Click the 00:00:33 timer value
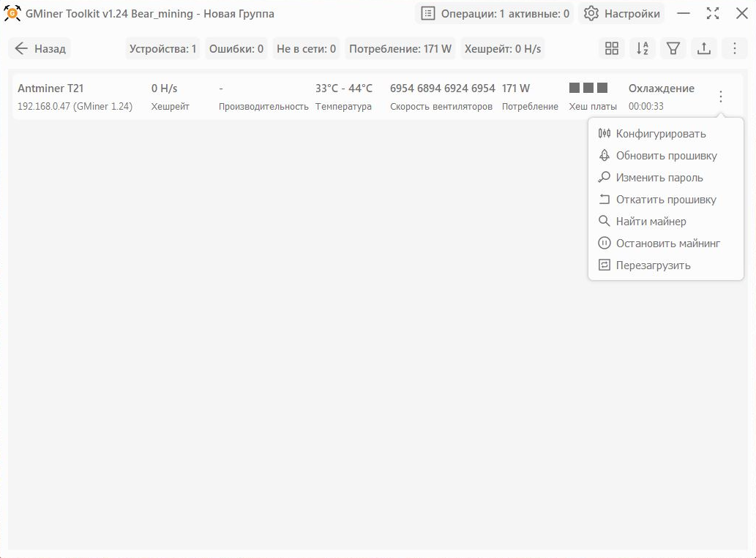Viewport: 756px width, 558px height. point(646,107)
